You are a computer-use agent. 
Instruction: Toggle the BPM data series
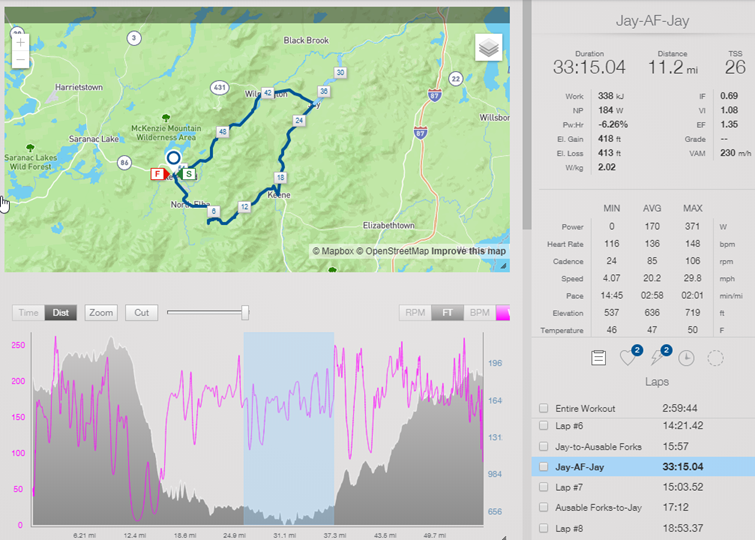480,313
